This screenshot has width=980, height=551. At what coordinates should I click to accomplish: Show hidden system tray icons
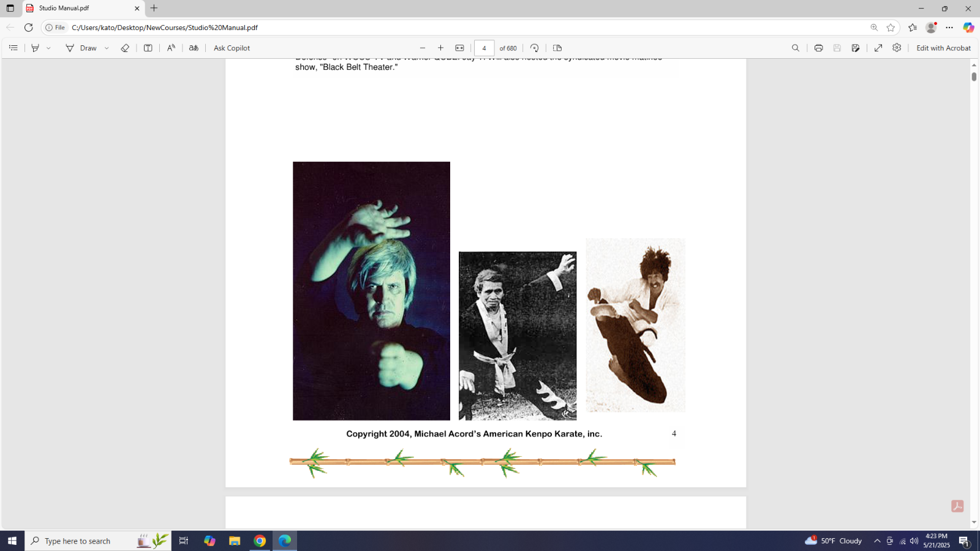point(877,541)
